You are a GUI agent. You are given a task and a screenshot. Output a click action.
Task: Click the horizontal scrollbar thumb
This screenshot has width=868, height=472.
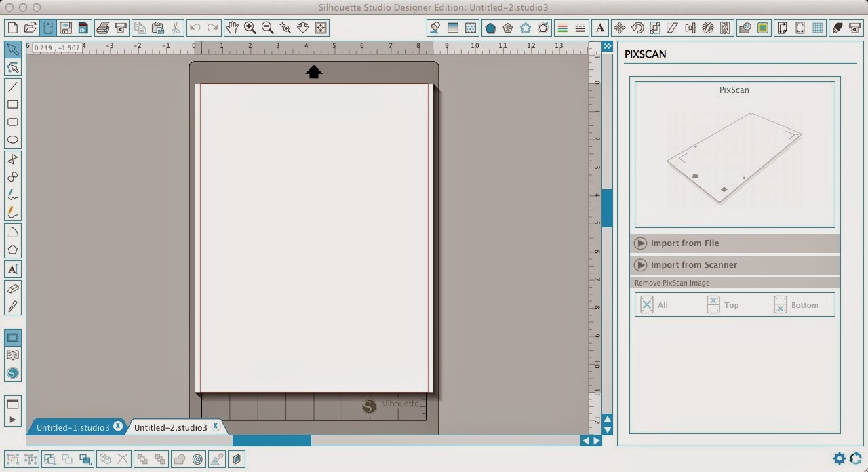point(272,441)
